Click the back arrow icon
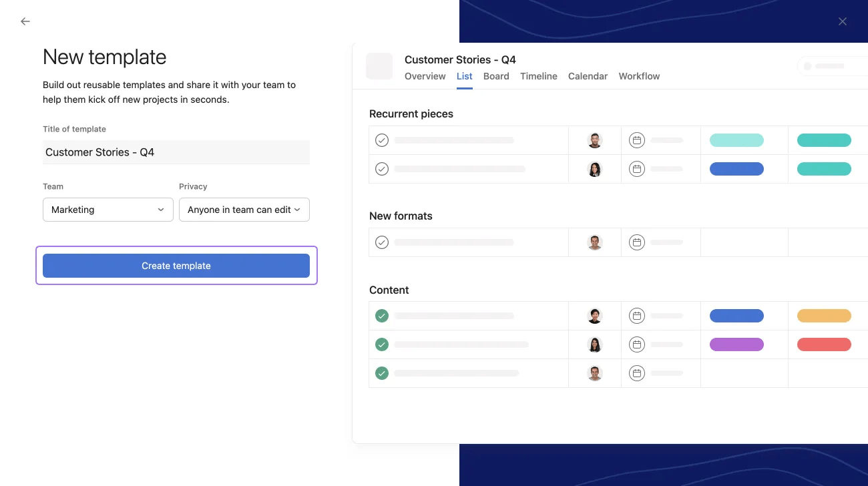 pyautogui.click(x=25, y=21)
